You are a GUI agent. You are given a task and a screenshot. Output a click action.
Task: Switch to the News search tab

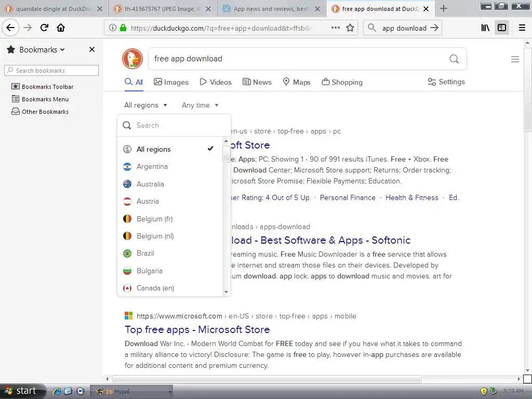257,82
